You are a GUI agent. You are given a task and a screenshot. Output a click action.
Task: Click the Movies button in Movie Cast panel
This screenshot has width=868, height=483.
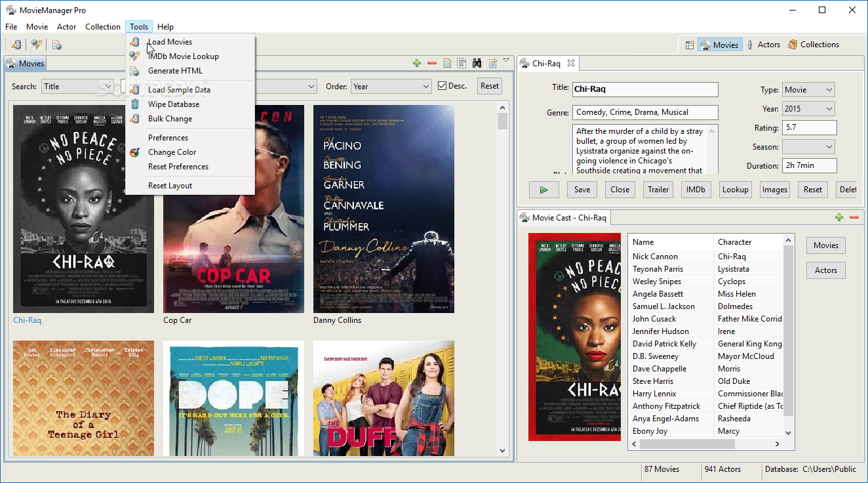click(x=826, y=245)
